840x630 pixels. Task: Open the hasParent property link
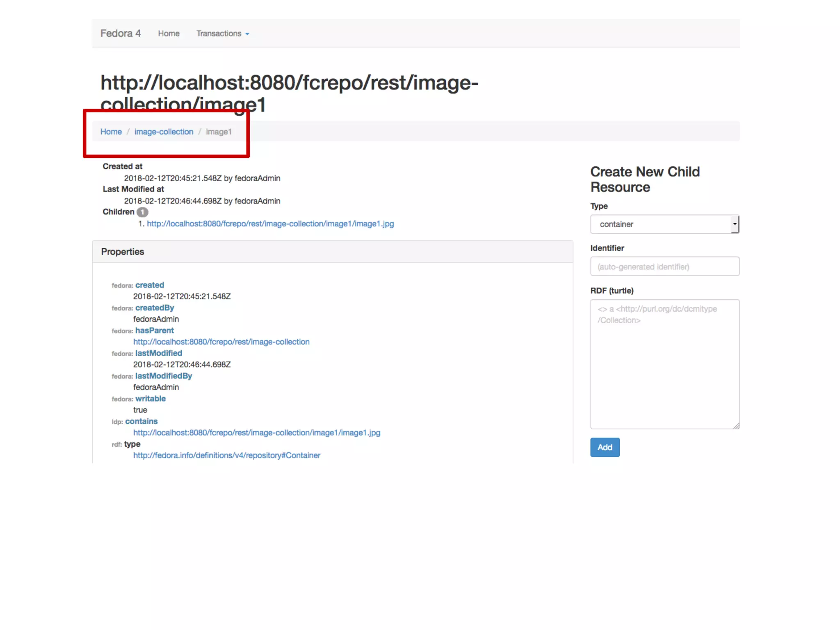(154, 331)
